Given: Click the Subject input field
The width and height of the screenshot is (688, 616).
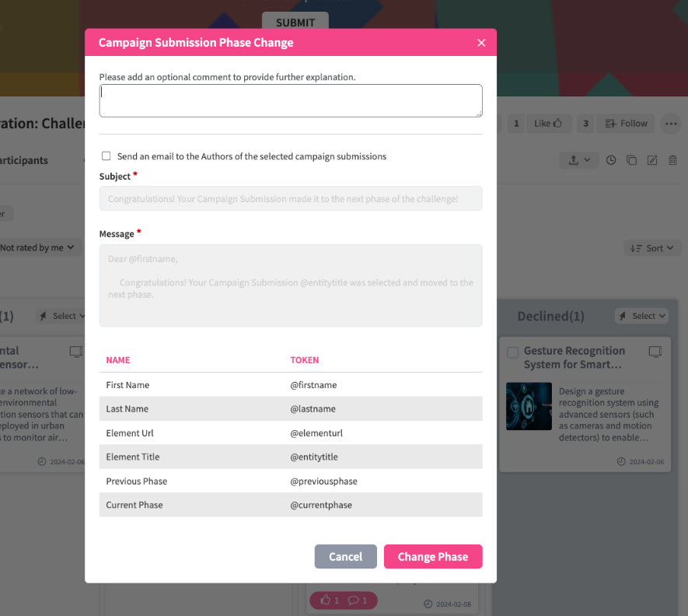Looking at the screenshot, I should [291, 198].
